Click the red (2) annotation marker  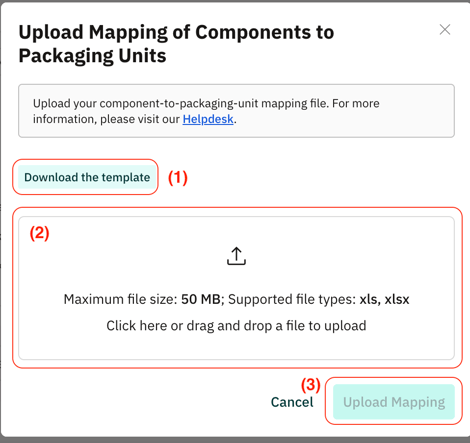click(x=39, y=233)
